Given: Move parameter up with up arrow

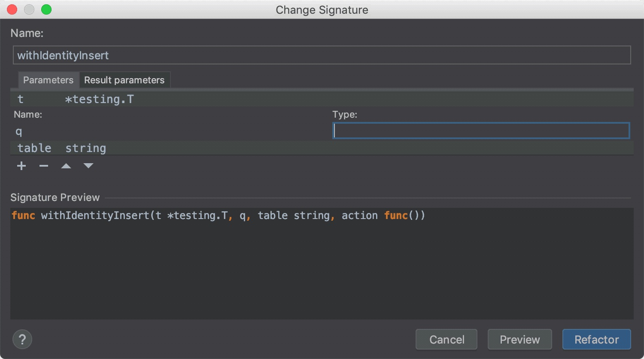Looking at the screenshot, I should 66,166.
